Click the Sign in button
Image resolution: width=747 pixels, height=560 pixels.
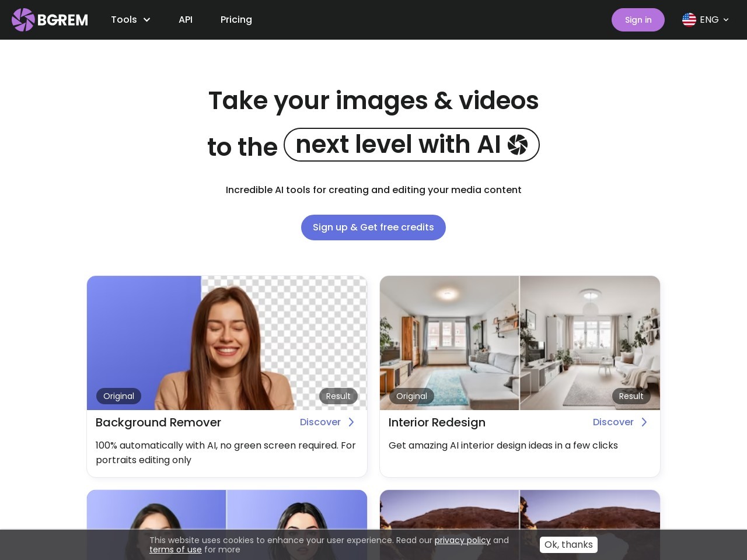638,20
